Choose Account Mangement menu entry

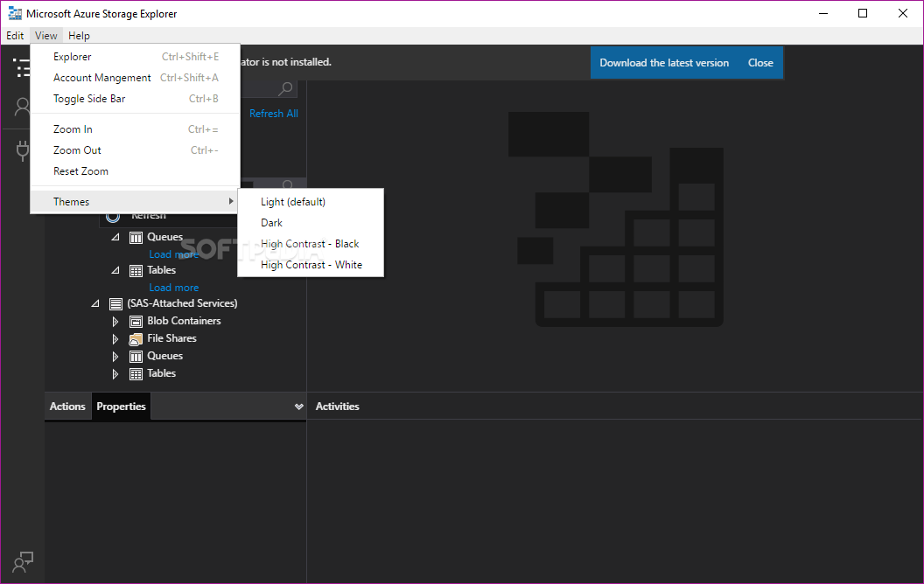coord(135,78)
